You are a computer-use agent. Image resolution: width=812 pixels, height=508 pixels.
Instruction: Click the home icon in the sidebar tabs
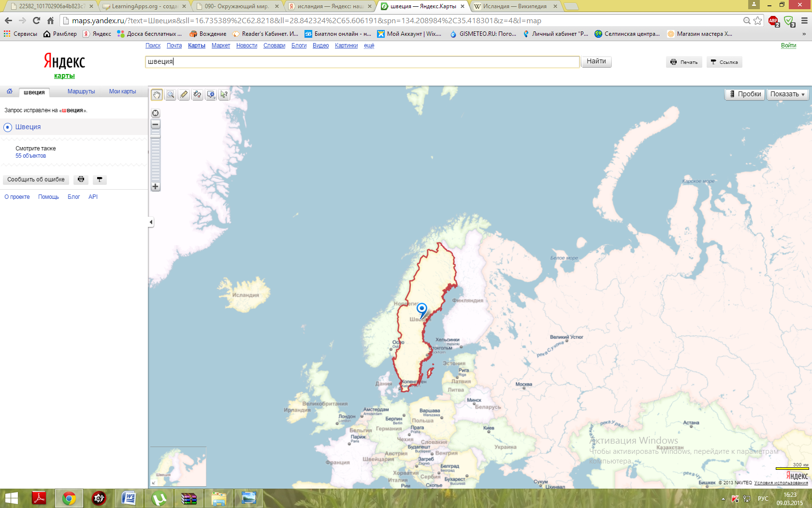(x=10, y=91)
